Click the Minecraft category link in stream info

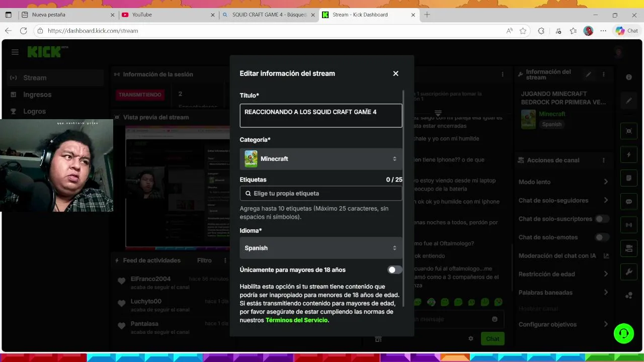(x=552, y=114)
